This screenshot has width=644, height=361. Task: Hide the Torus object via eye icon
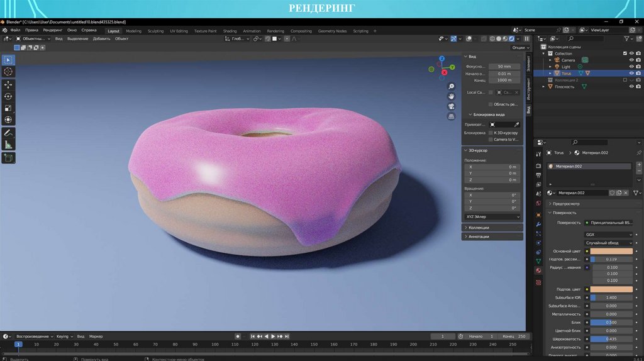pyautogui.click(x=631, y=73)
